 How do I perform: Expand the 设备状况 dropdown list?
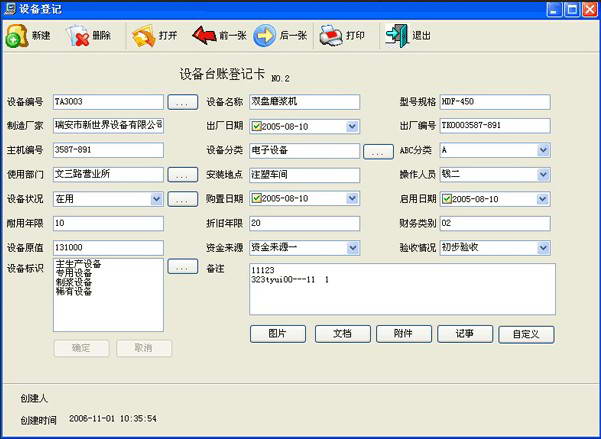[x=156, y=199]
